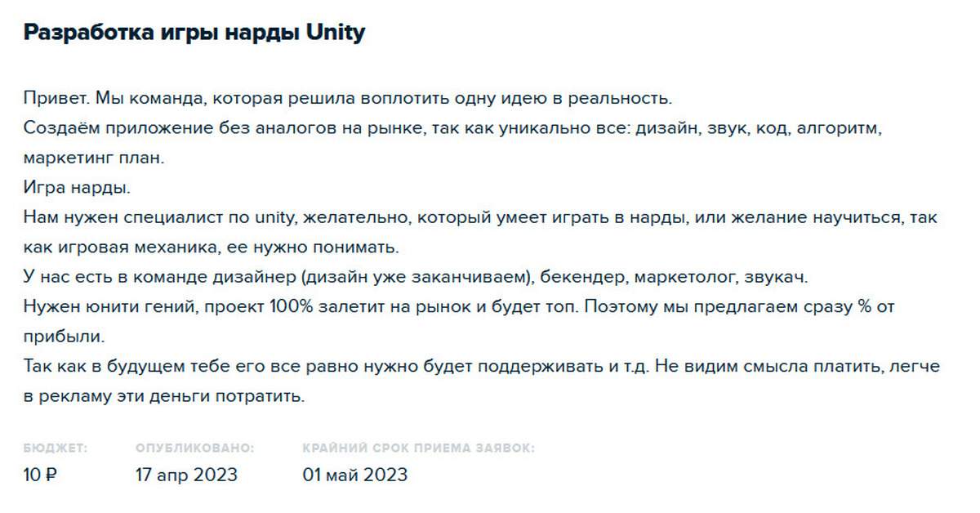This screenshot has width=980, height=513.
Task: Click the line starting "Так как в будущем тебе"
Action: click(482, 366)
